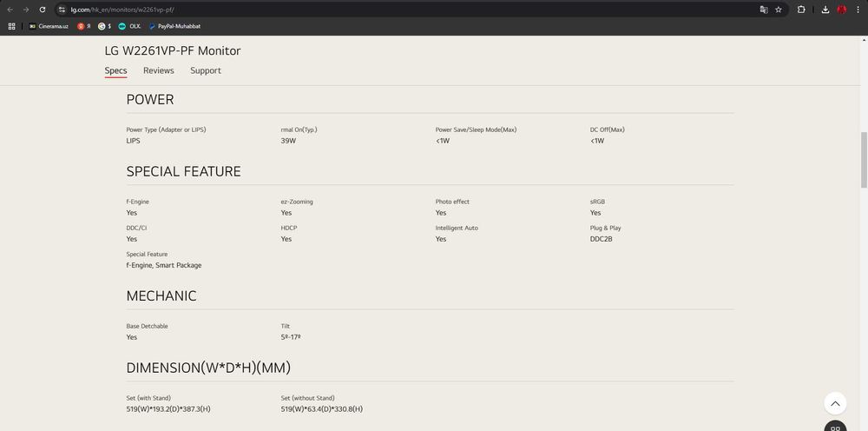Click the scroll-to-top arrow button

point(835,403)
